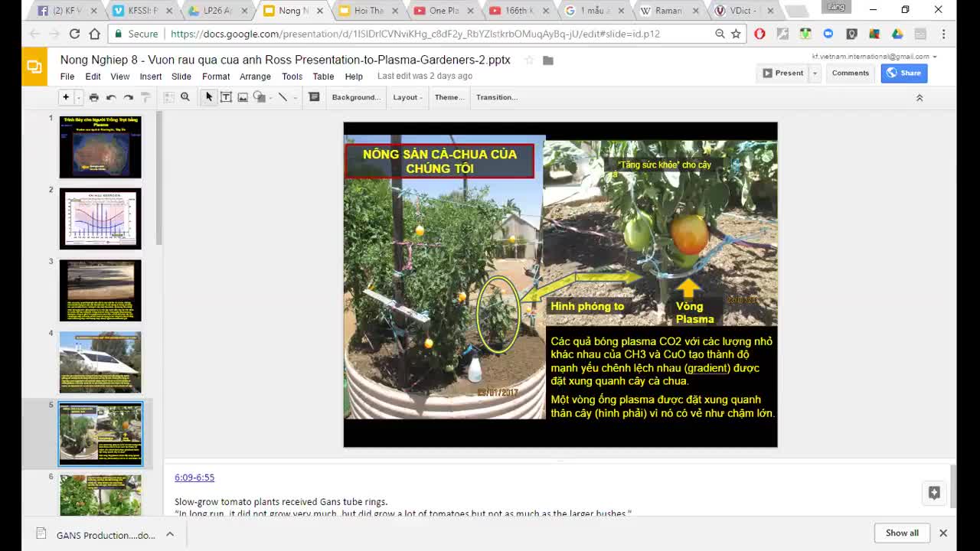Open the Chrome three-dot menu
This screenshot has height=551, width=980.
tap(943, 34)
